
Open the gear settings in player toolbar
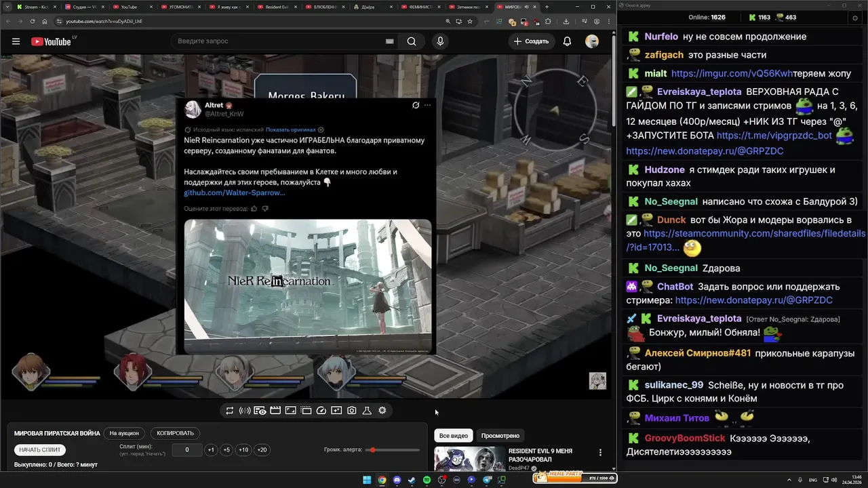pos(382,410)
